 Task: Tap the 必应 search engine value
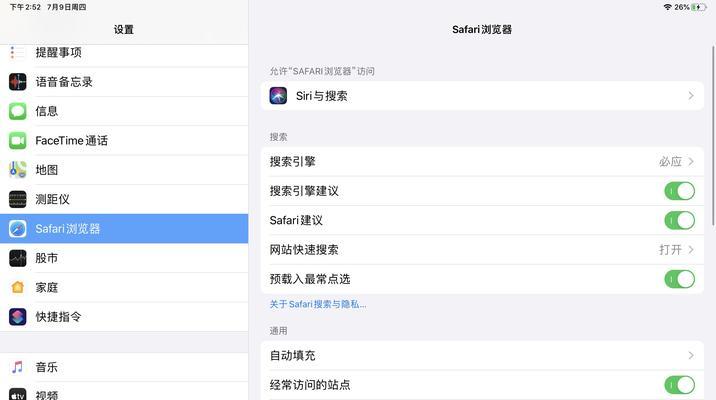[670, 161]
